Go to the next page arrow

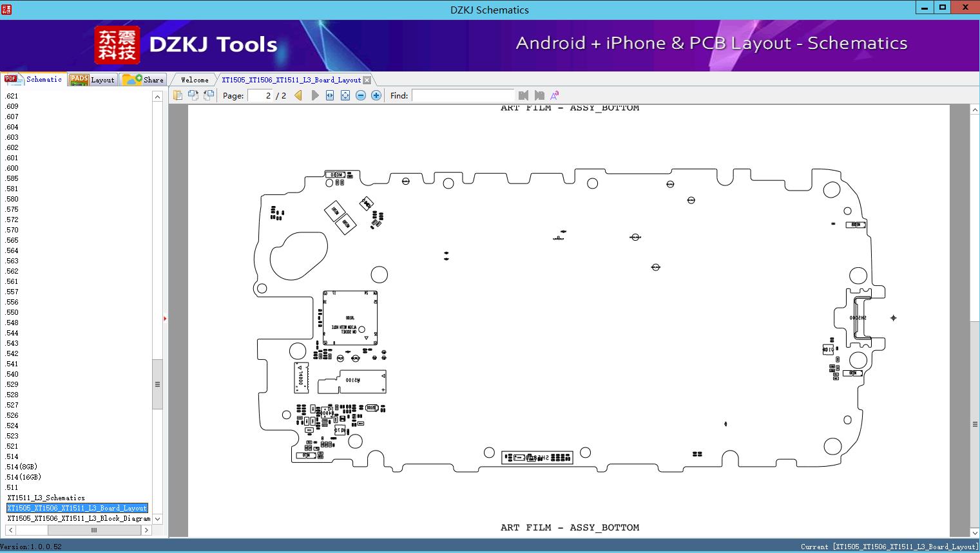pyautogui.click(x=314, y=95)
